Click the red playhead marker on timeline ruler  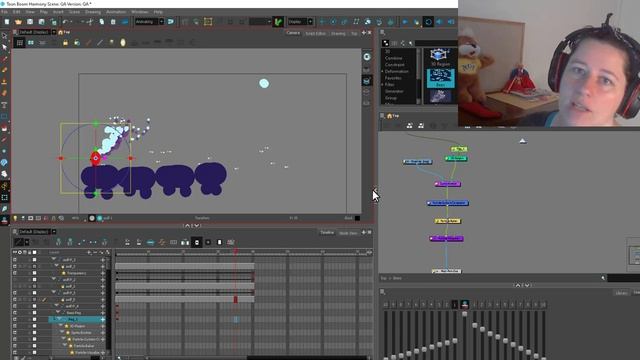click(236, 251)
